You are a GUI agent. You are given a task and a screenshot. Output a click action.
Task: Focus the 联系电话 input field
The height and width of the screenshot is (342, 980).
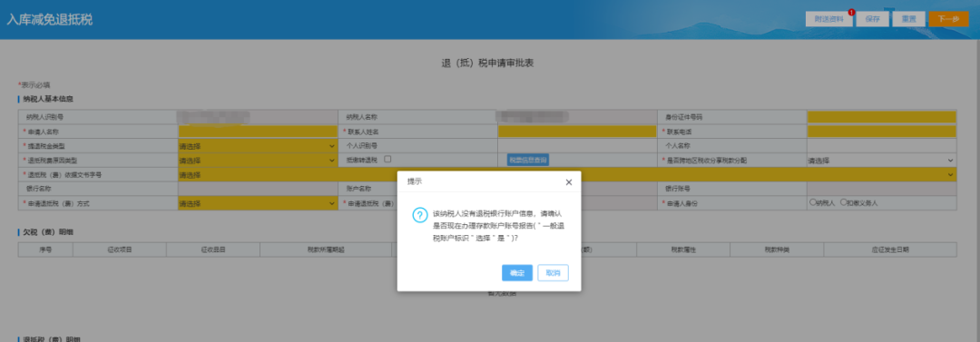point(881,132)
